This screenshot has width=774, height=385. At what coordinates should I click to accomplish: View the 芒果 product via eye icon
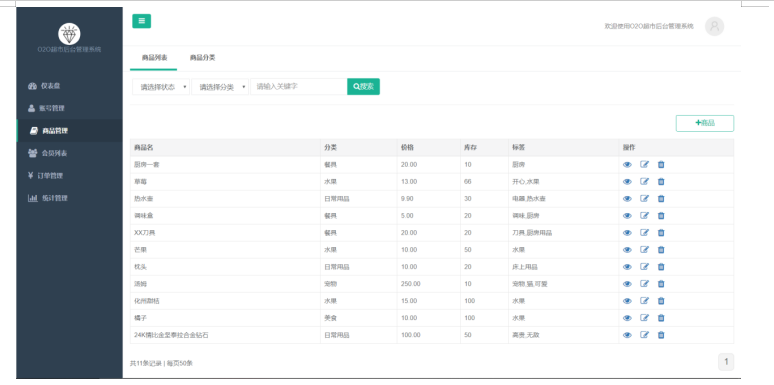(627, 250)
